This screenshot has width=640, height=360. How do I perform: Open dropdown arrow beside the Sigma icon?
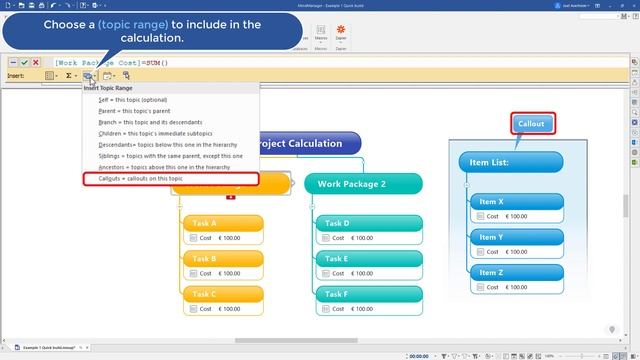(x=76, y=76)
